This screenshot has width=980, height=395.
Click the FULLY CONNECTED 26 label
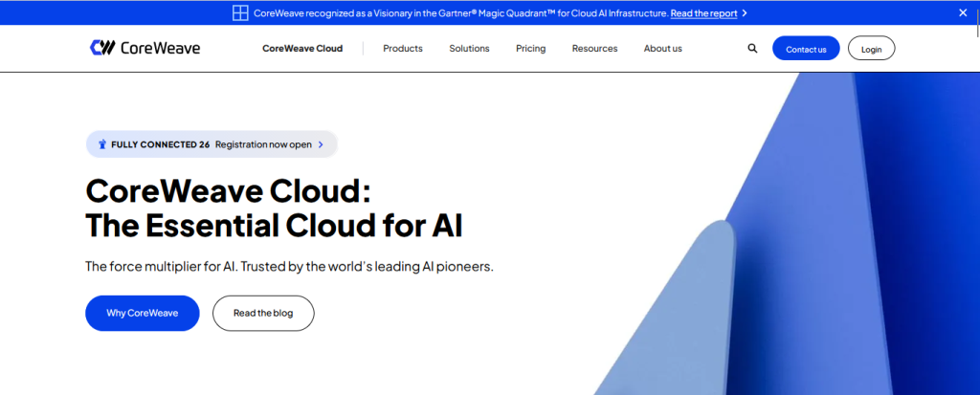160,144
